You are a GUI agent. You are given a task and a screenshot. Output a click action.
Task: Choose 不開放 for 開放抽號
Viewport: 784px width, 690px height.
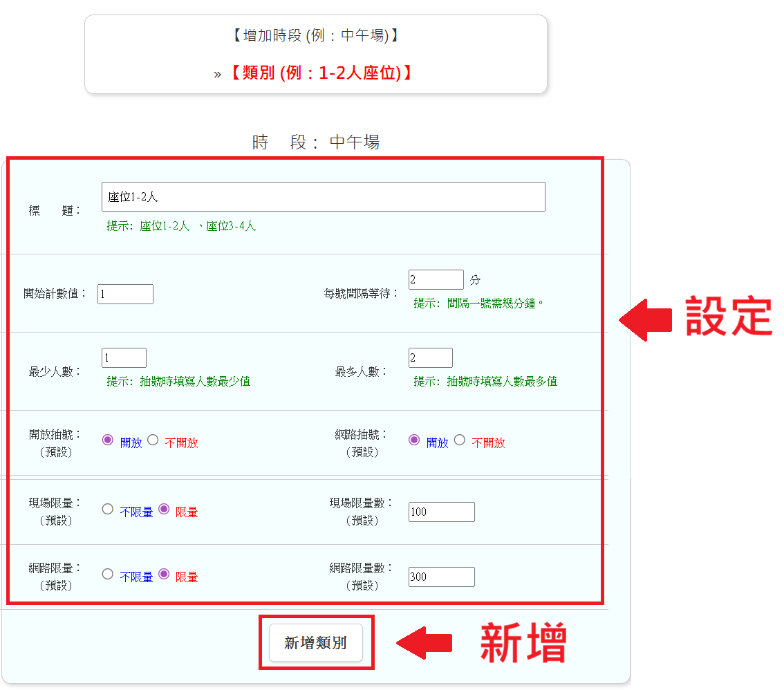point(153,440)
